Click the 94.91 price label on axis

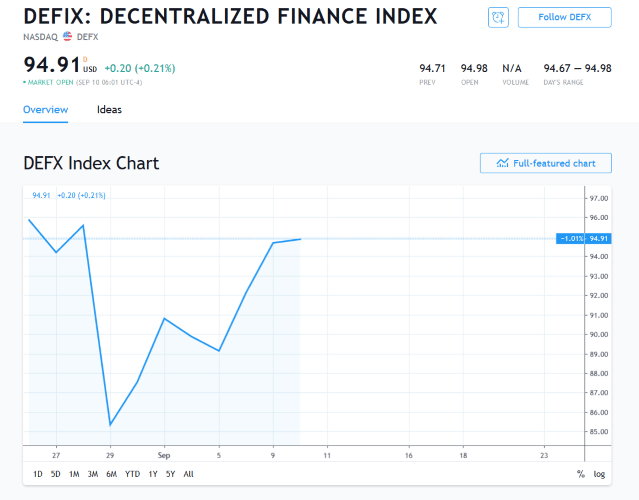pyautogui.click(x=599, y=238)
